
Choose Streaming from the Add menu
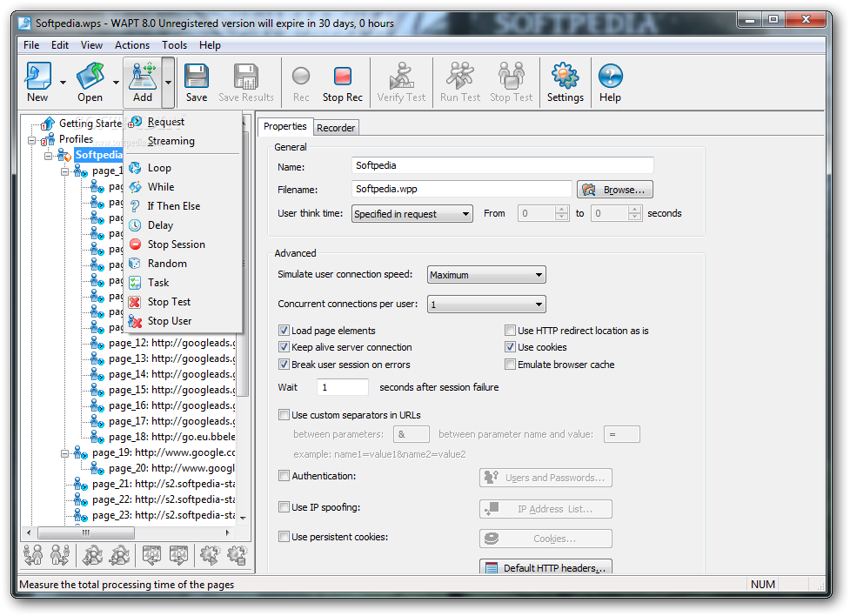pyautogui.click(x=184, y=141)
